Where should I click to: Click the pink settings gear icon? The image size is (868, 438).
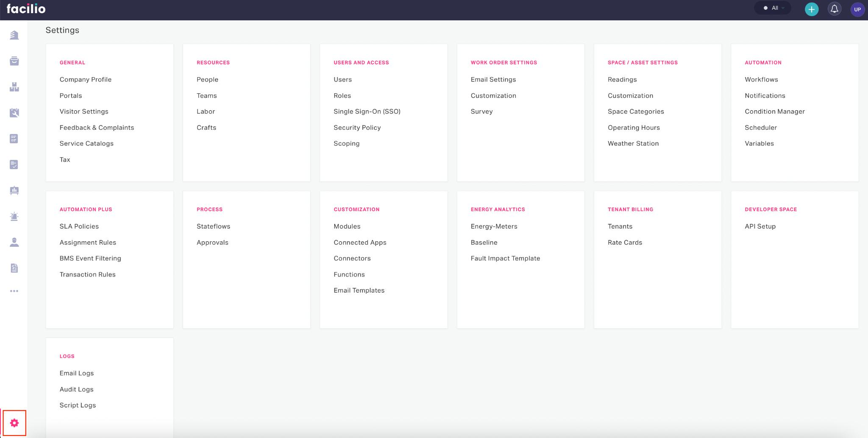click(14, 423)
